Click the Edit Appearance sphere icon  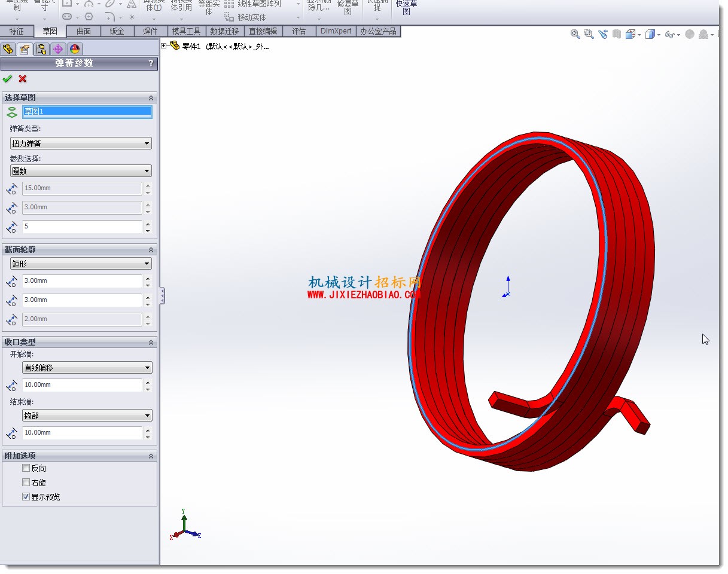click(690, 35)
